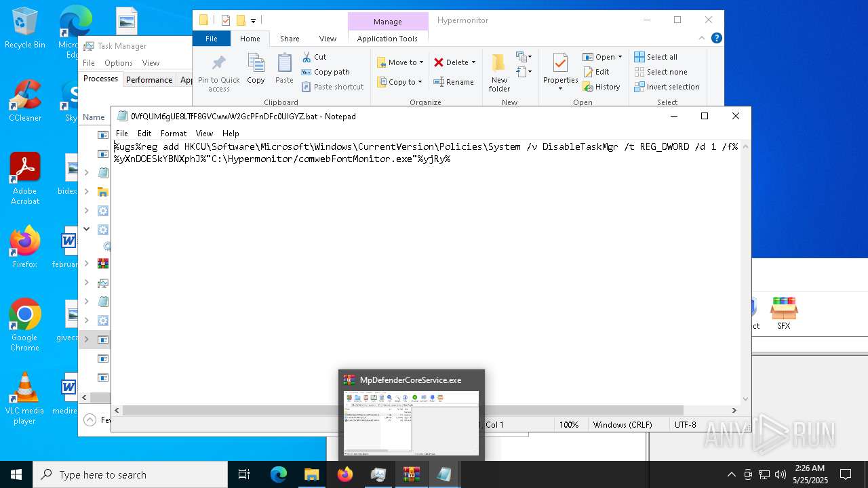This screenshot has height=488, width=868.
Task: Click the clock showing 2:26 AM
Action: [x=810, y=468]
